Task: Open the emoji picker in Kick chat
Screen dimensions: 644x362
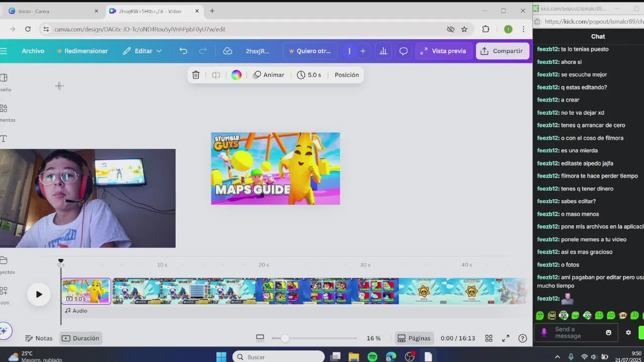Action: (x=608, y=332)
